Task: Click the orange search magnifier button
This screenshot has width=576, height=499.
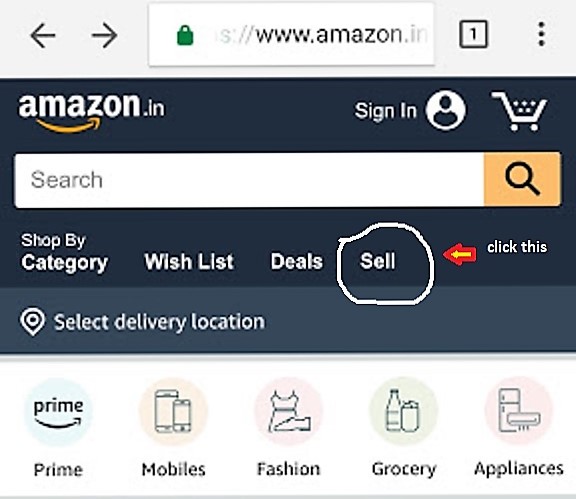Action: (x=522, y=179)
